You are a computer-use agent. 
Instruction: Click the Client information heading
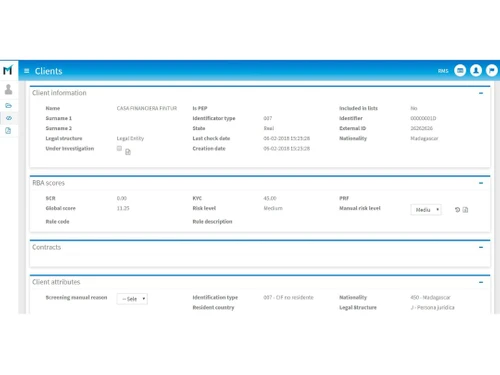[59, 93]
